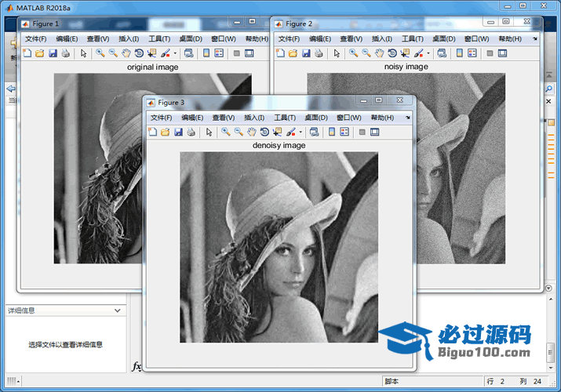
Task: Click the noisy image picture
Action: pyautogui.click(x=461, y=169)
